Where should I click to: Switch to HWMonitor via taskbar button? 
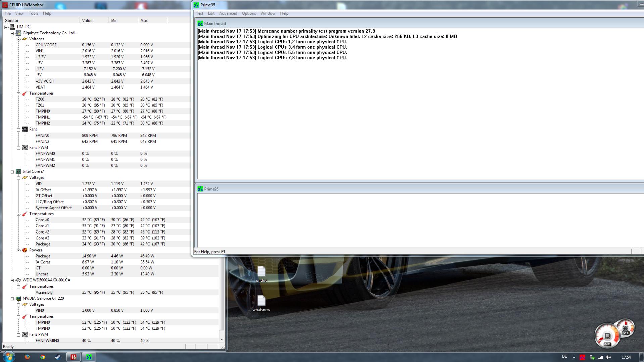pos(73,357)
